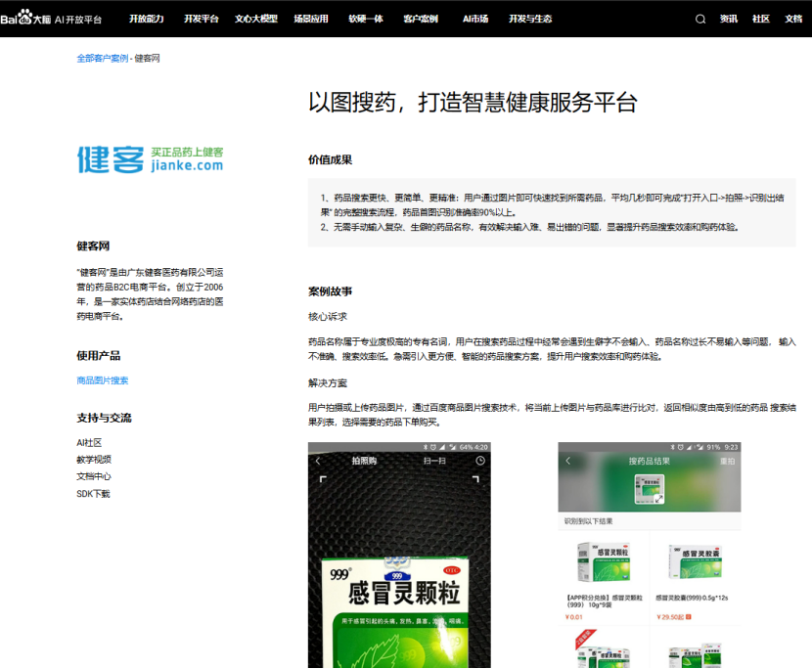The width and height of the screenshot is (812, 669).
Task: Open the SDK下载 link in the sidebar
Action: [x=94, y=493]
